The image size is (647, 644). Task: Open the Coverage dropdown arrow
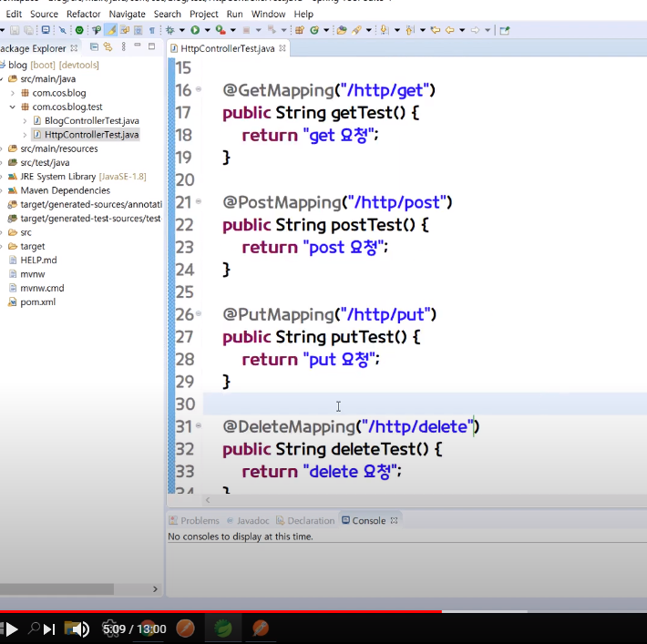tap(233, 30)
